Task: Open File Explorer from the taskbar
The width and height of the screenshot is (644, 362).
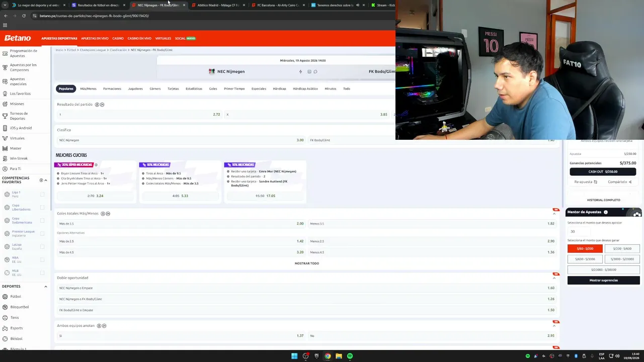Action: 339,356
